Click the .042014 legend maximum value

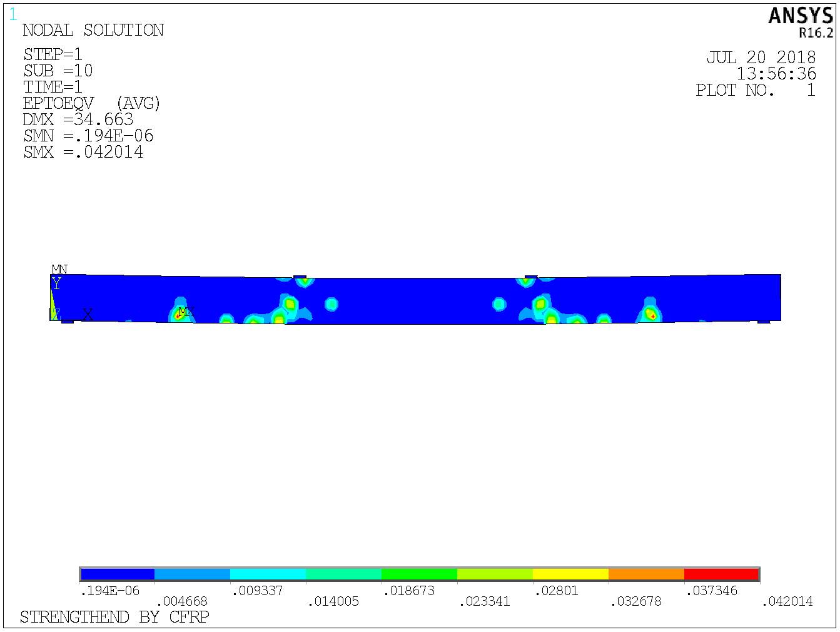(787, 601)
